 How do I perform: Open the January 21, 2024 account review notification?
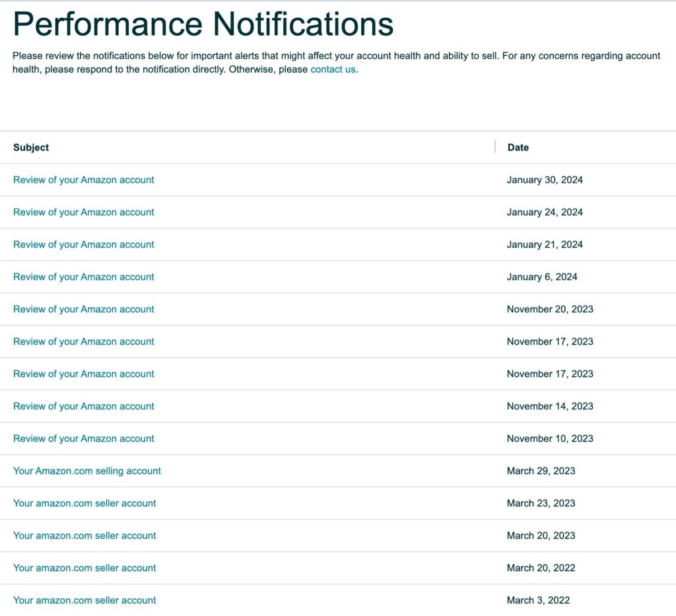83,244
